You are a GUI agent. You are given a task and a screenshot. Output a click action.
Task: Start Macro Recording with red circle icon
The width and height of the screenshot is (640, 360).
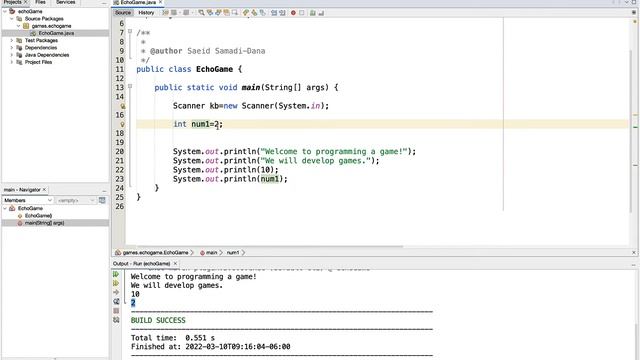tap(293, 13)
